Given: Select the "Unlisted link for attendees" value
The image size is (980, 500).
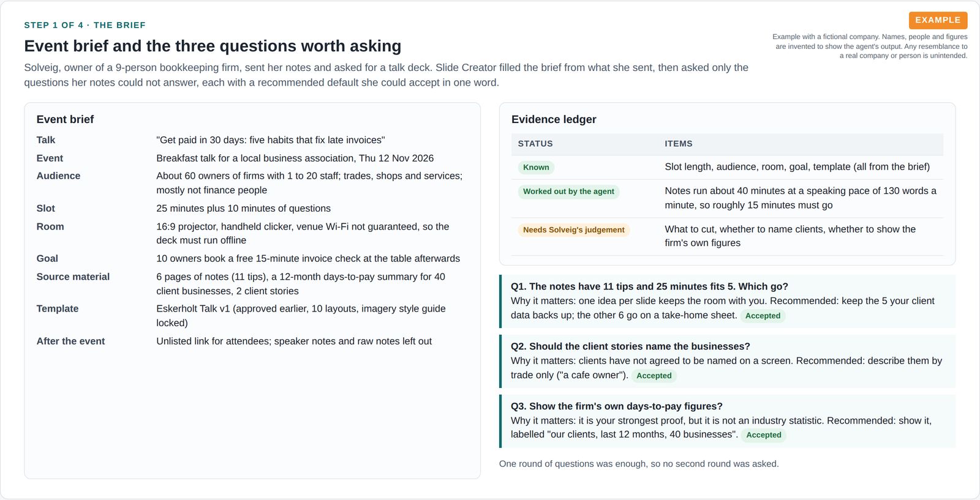Looking at the screenshot, I should [x=294, y=341].
